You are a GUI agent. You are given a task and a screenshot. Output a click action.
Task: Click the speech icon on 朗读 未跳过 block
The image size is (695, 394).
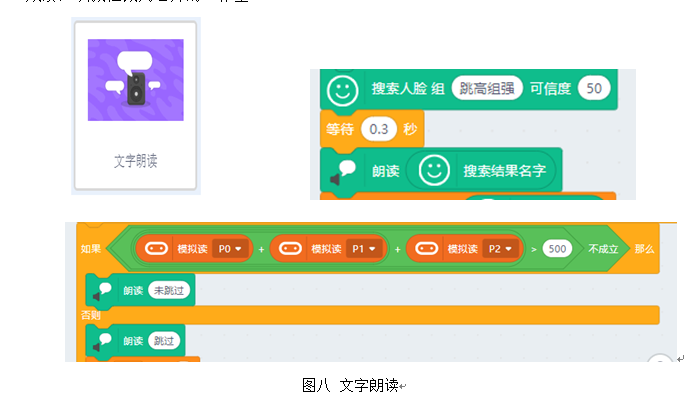pos(102,292)
